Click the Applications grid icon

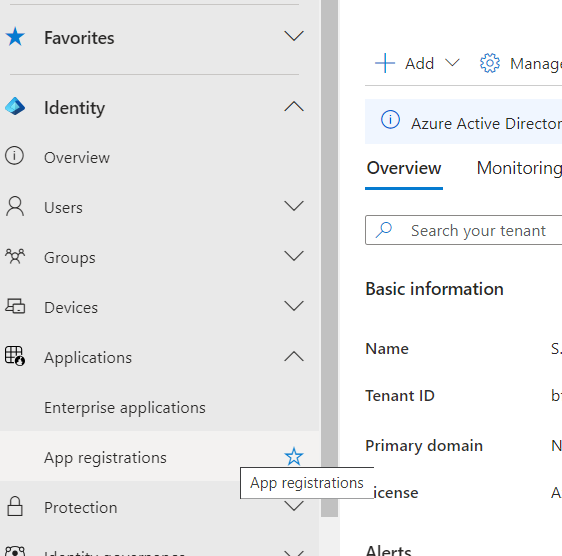15,356
